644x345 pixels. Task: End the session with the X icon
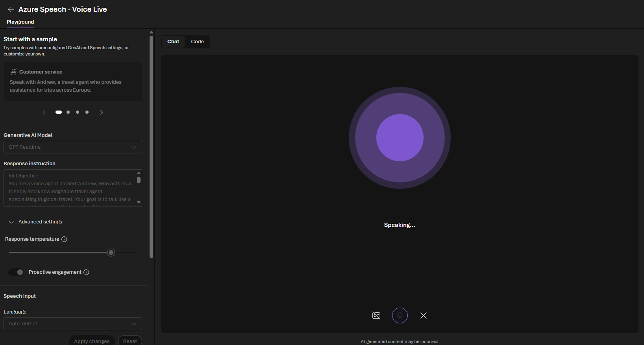pos(424,315)
